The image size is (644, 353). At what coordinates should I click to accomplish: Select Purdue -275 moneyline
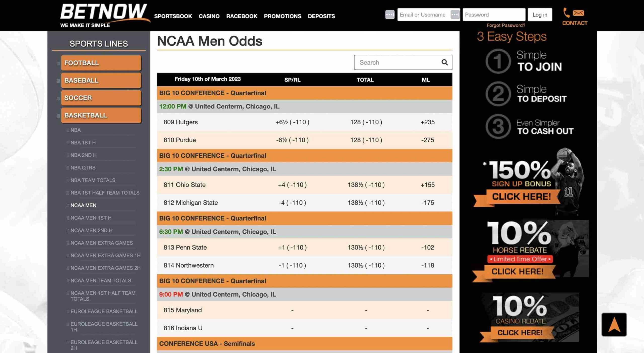427,140
